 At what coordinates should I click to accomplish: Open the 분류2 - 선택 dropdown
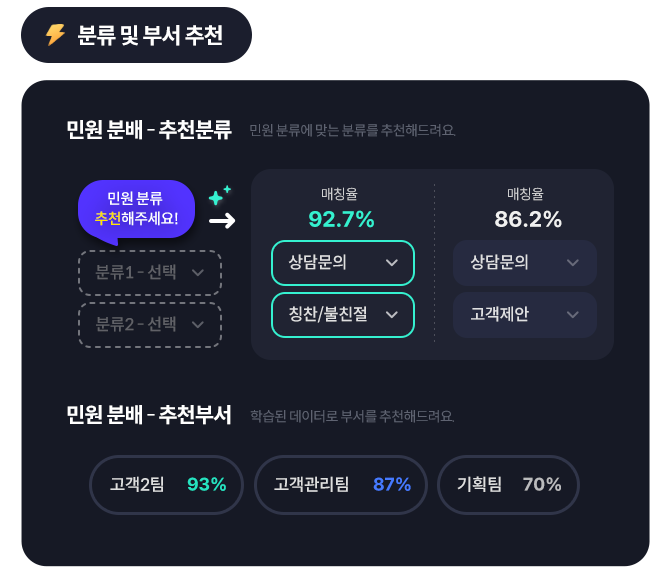(x=150, y=324)
